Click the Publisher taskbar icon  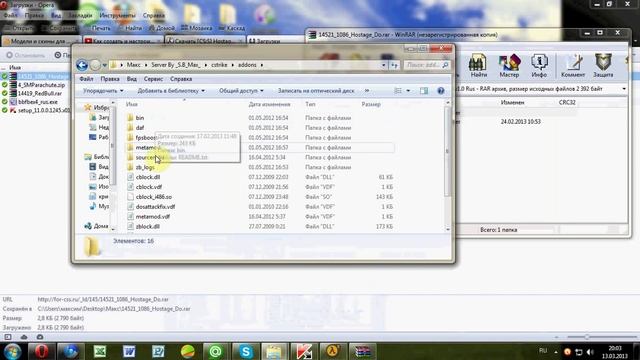158,351
